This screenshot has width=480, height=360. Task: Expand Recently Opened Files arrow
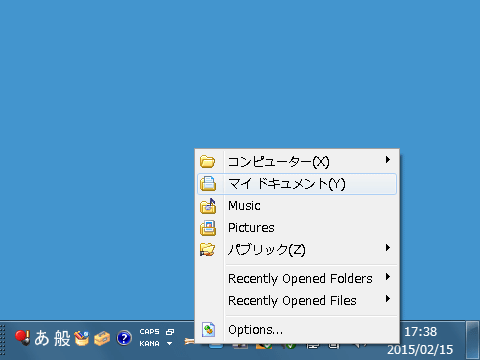click(x=388, y=299)
